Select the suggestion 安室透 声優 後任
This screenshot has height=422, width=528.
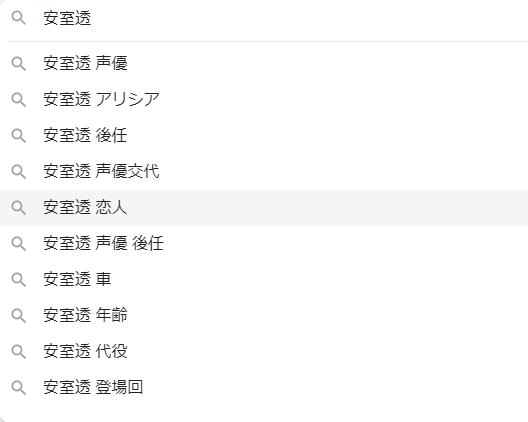(x=264, y=244)
